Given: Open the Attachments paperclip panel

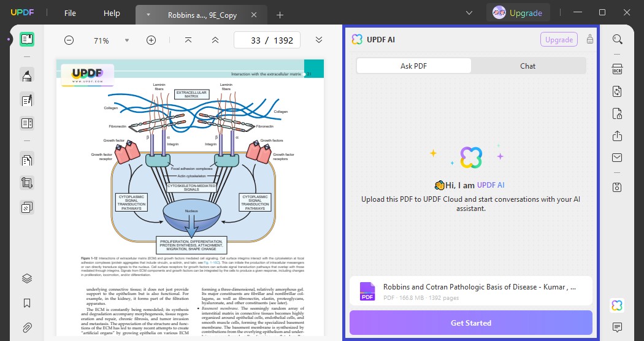Looking at the screenshot, I should pyautogui.click(x=27, y=327).
